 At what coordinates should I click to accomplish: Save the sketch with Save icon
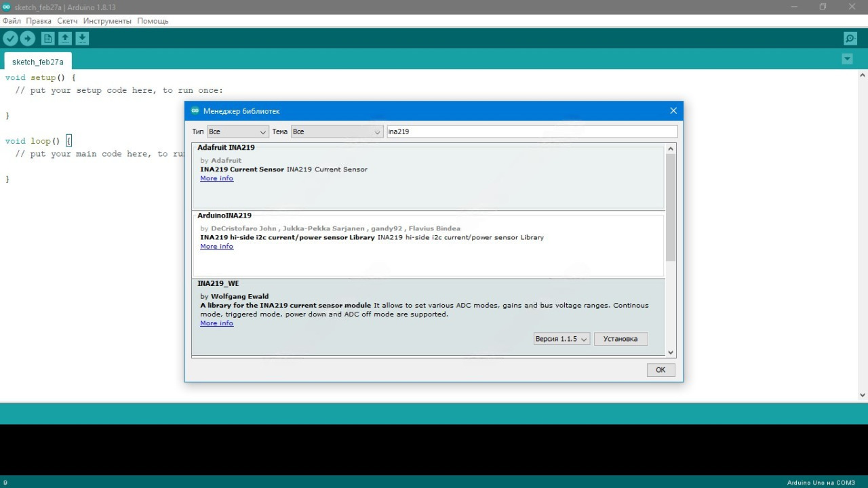tap(82, 39)
